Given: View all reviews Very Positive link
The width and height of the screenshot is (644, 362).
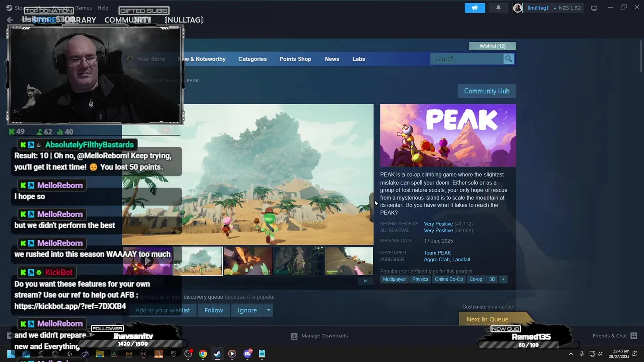Looking at the screenshot, I should tap(438, 231).
